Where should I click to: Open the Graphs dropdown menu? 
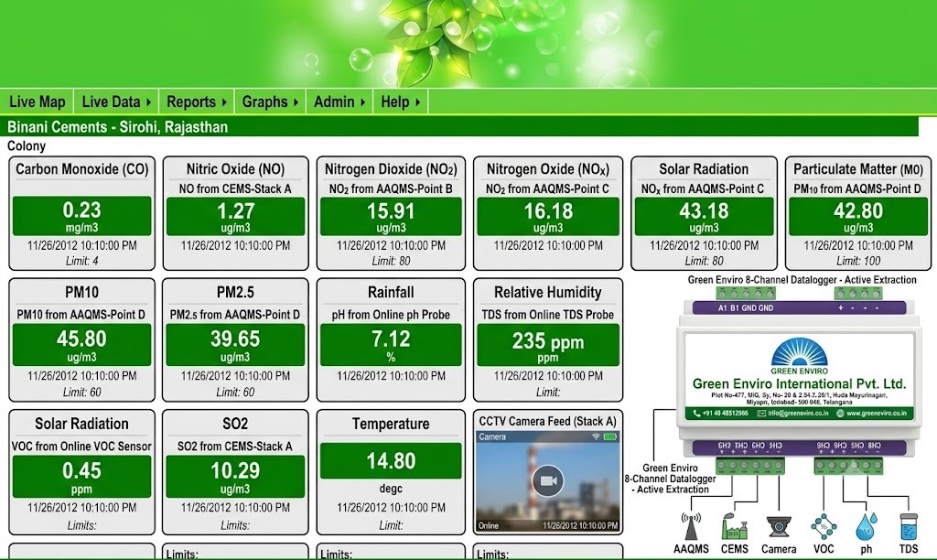point(270,102)
